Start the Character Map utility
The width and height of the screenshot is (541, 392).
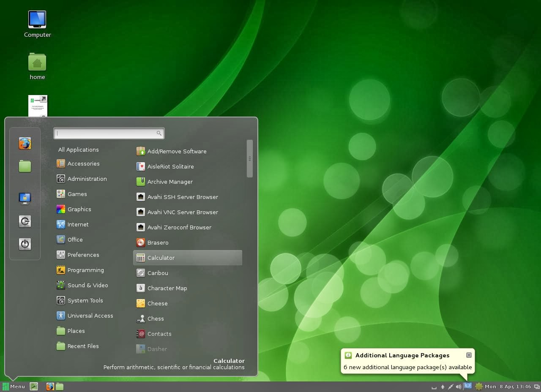pos(167,288)
